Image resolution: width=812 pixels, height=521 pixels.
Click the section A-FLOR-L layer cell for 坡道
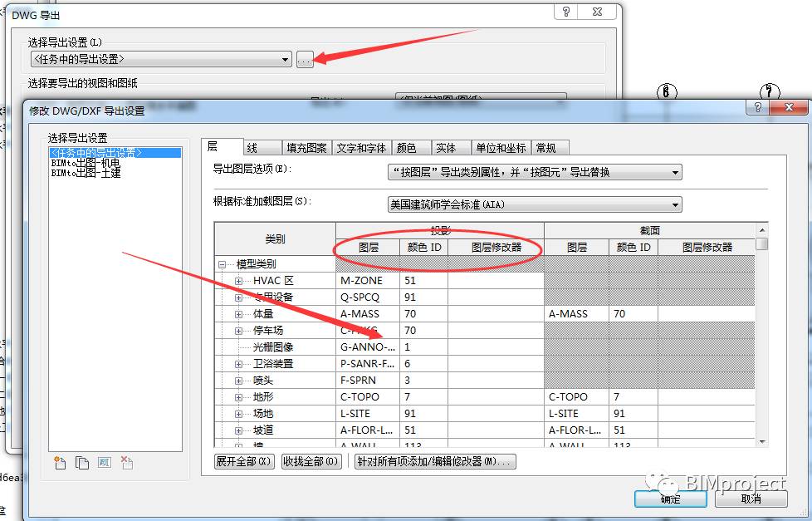point(576,430)
